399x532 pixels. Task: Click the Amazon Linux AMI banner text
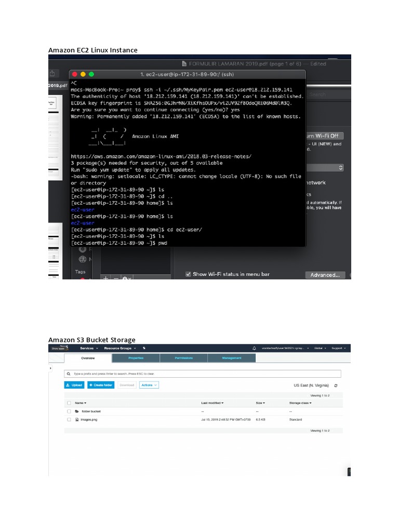(x=155, y=137)
